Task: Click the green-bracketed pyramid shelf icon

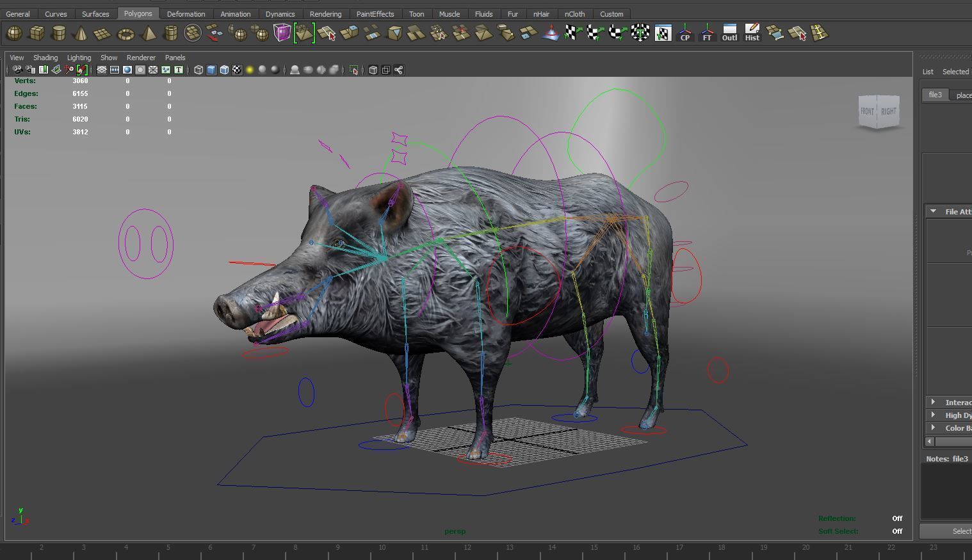Action: pos(304,33)
